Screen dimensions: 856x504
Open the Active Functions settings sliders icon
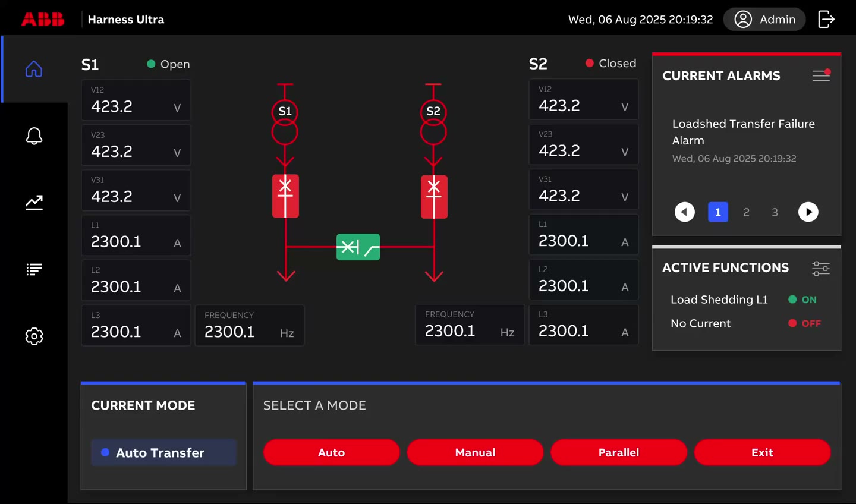pos(821,268)
